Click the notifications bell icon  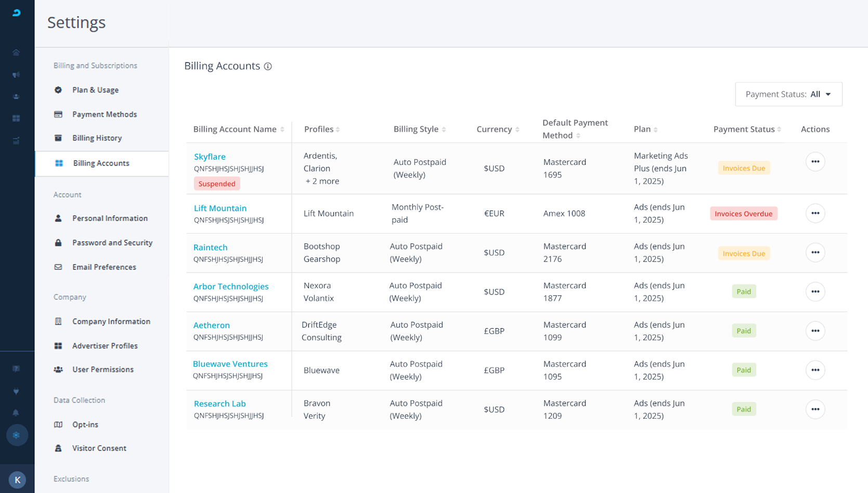tap(16, 413)
